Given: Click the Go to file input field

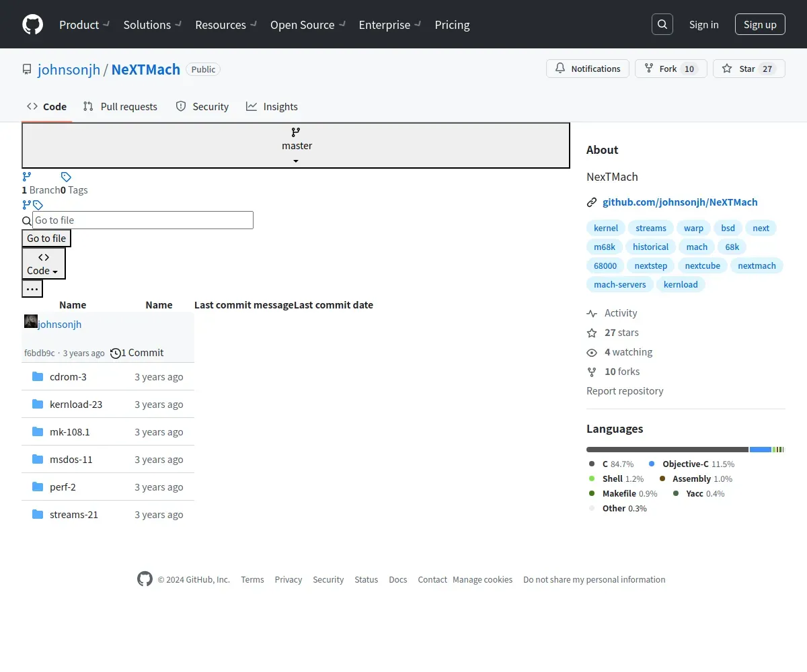Looking at the screenshot, I should [x=143, y=220].
